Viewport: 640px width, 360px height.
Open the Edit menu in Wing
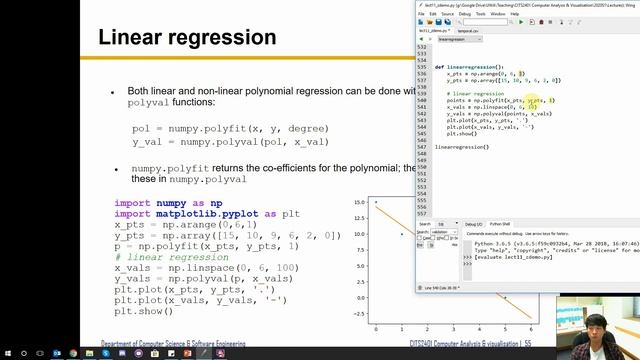click(x=433, y=14)
